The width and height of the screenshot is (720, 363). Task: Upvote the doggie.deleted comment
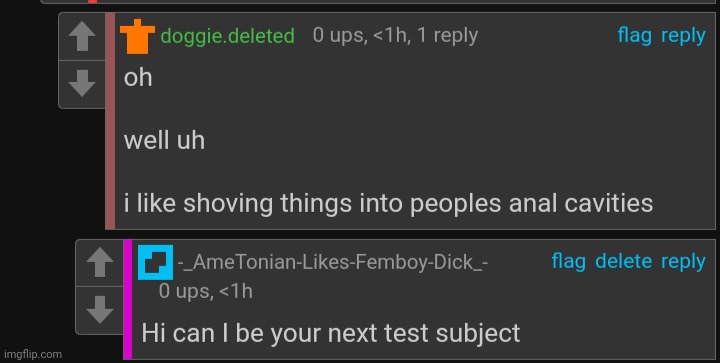click(82, 37)
